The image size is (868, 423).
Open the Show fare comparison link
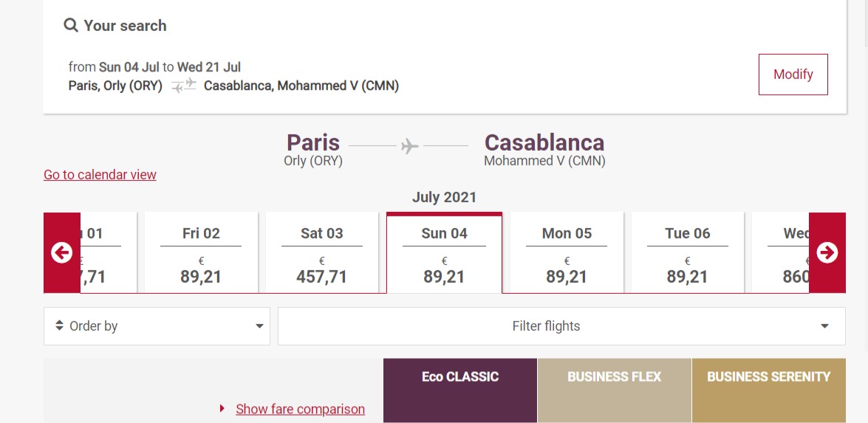(300, 409)
